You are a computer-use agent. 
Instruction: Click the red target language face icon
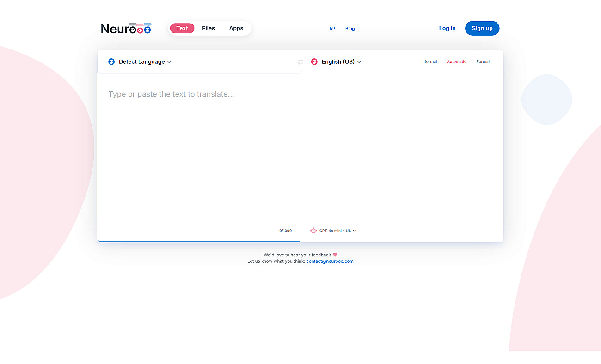[314, 61]
